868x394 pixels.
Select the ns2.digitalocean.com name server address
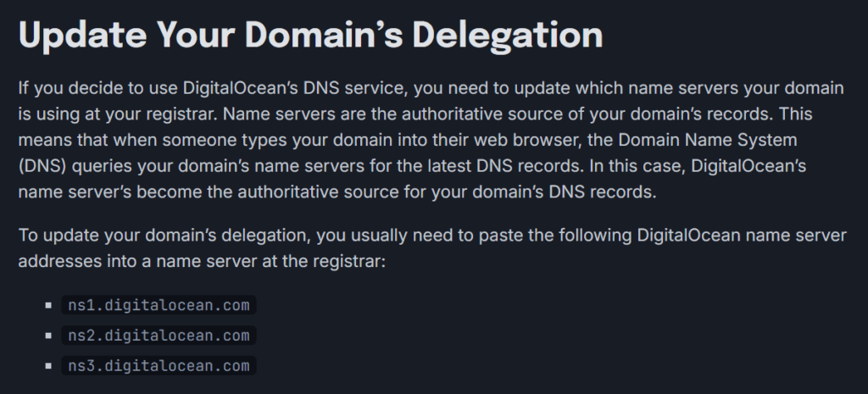pyautogui.click(x=159, y=336)
